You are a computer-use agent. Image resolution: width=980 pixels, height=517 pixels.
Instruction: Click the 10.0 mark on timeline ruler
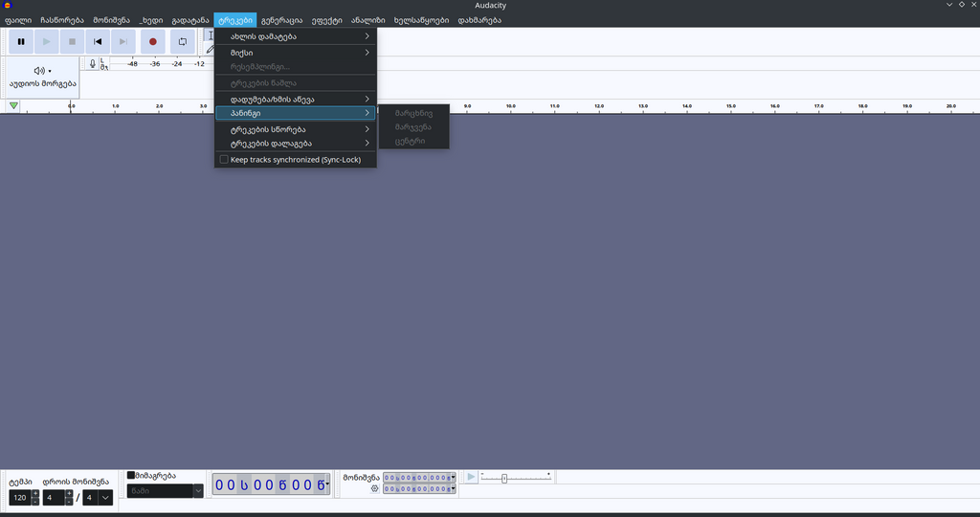(511, 106)
